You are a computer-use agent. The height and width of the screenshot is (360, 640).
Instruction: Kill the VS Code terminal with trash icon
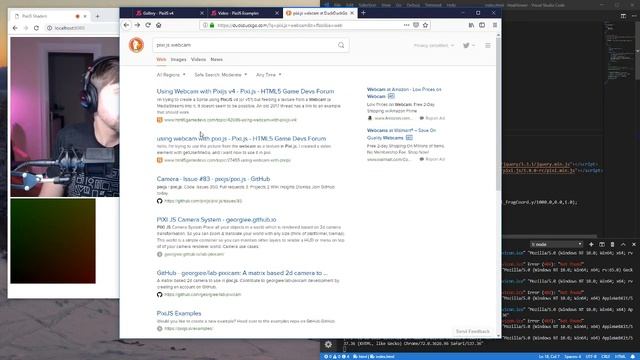(x=612, y=244)
